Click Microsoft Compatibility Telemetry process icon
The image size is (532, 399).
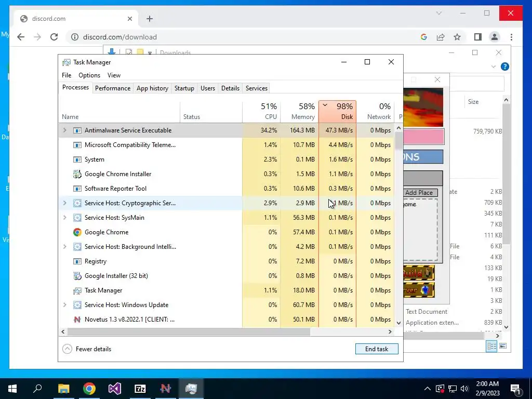point(77,145)
